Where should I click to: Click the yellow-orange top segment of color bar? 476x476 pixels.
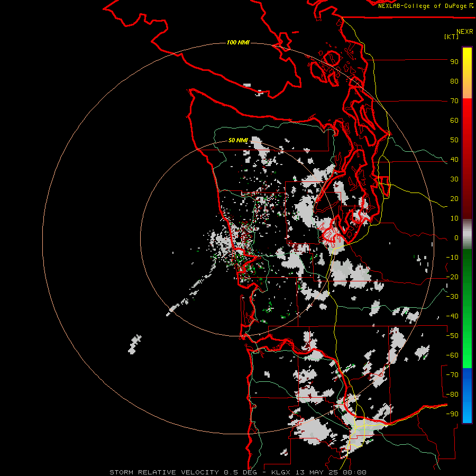(467, 73)
